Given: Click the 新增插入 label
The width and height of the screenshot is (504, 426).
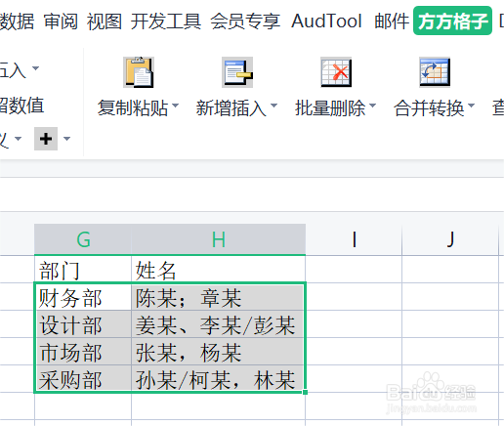Looking at the screenshot, I should [231, 108].
